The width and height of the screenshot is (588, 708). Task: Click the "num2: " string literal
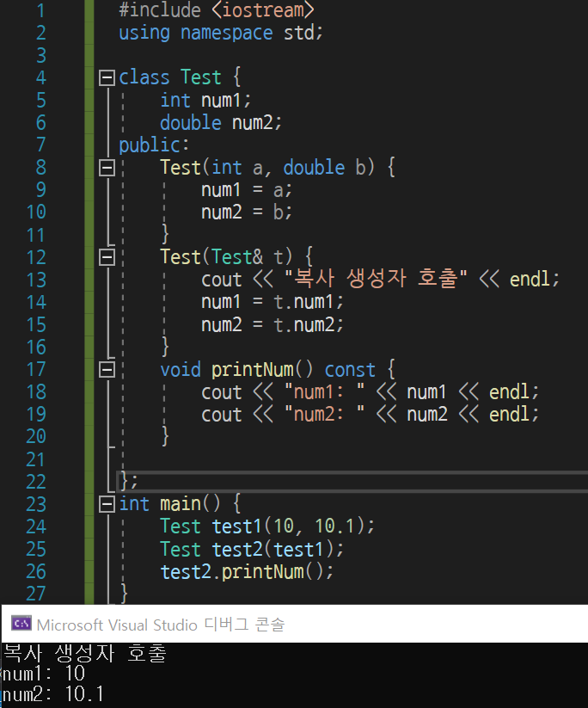[324, 415]
